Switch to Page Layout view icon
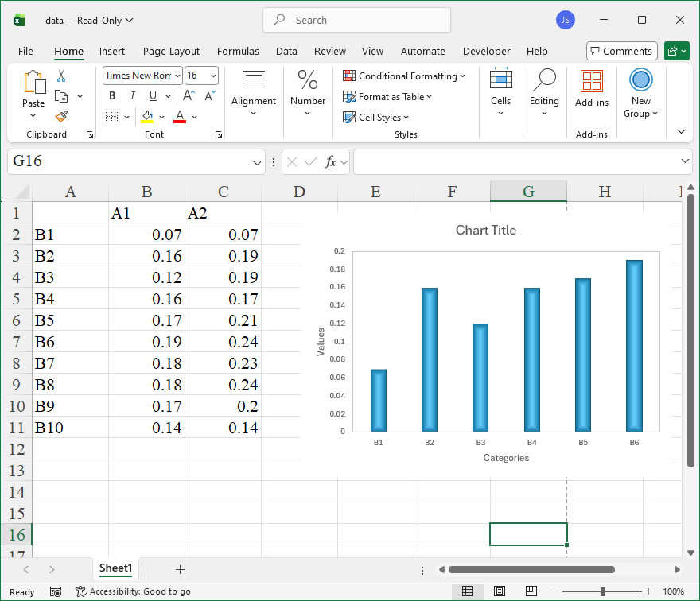 pyautogui.click(x=499, y=591)
